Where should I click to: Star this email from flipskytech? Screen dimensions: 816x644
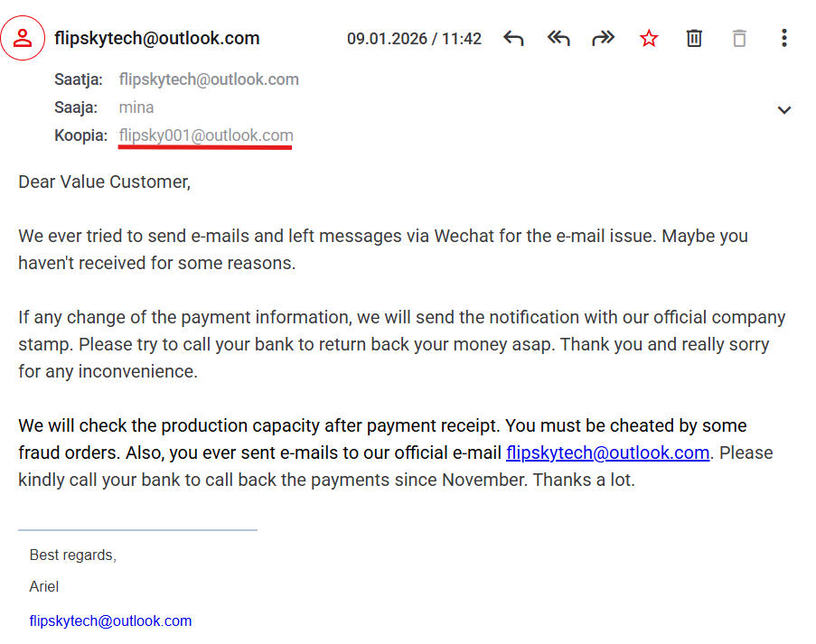pos(649,38)
